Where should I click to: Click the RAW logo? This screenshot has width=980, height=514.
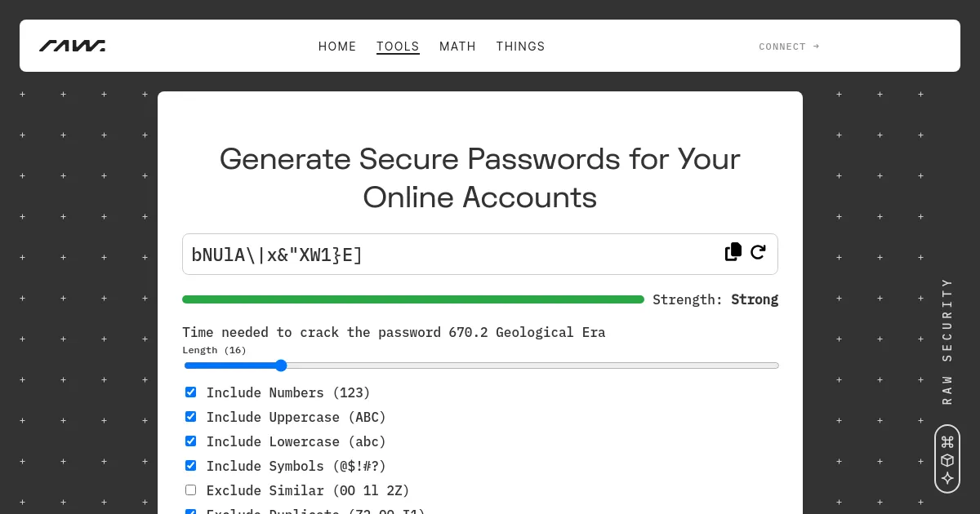tap(72, 46)
